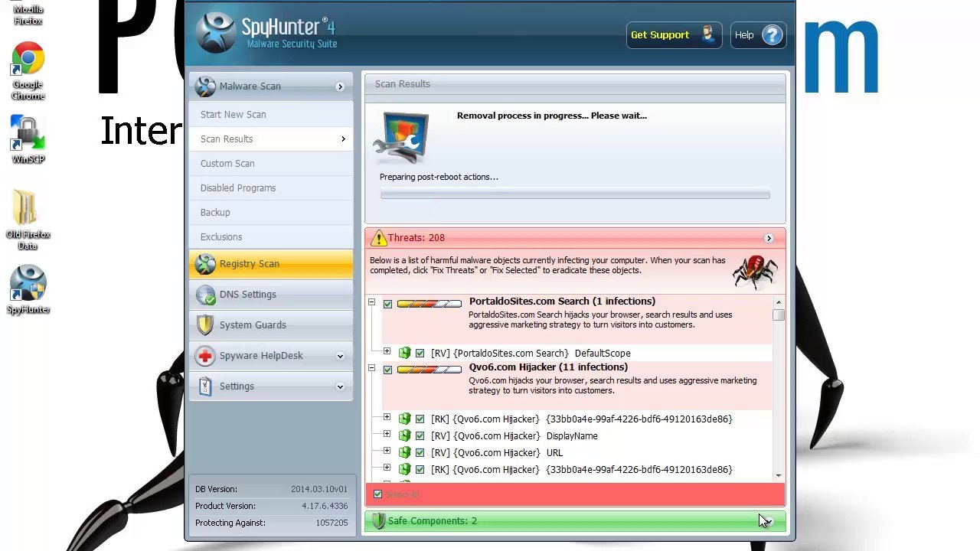Click the threat list scroll down arrow
980x551 pixels.
point(779,475)
